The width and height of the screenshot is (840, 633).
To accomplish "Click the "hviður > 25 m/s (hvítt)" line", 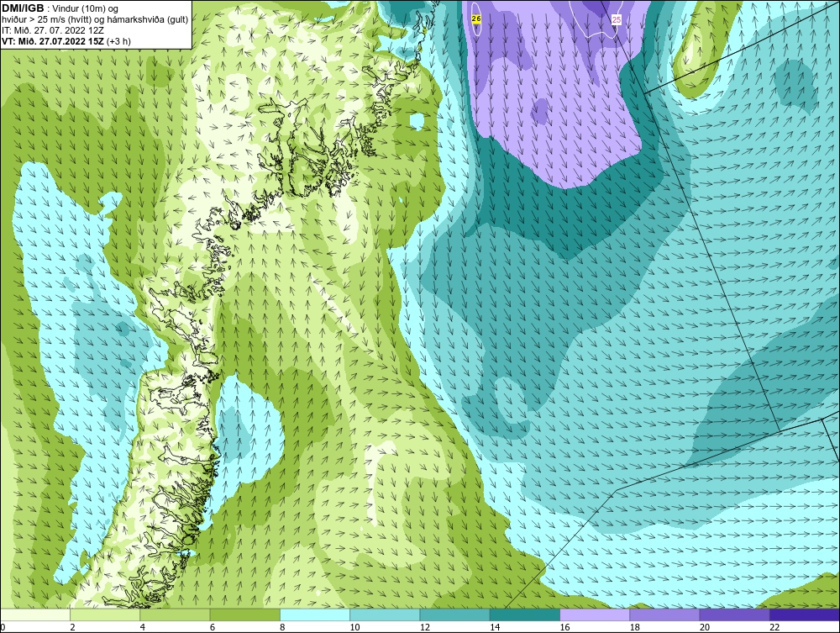I will 46,20.
